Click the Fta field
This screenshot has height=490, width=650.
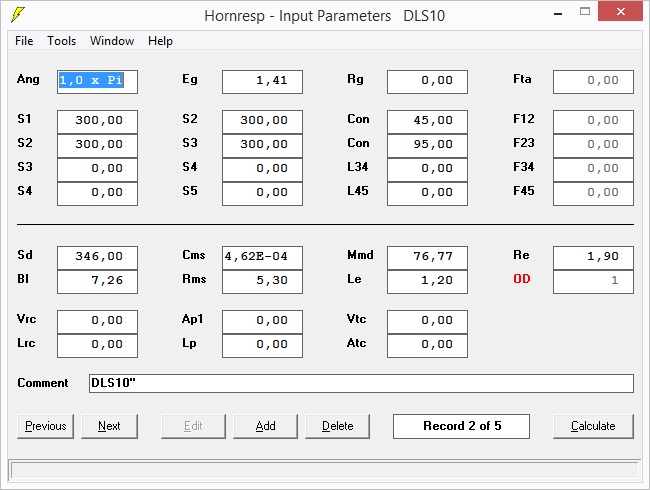593,82
